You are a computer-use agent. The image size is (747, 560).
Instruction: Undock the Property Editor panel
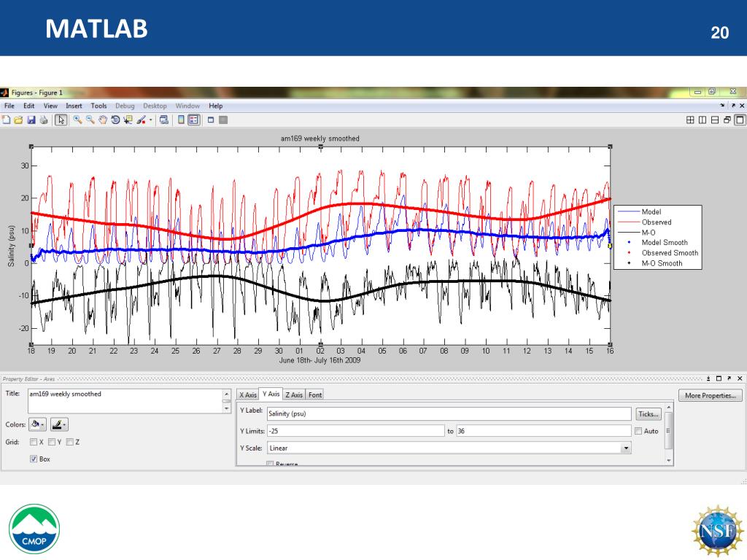(729, 378)
